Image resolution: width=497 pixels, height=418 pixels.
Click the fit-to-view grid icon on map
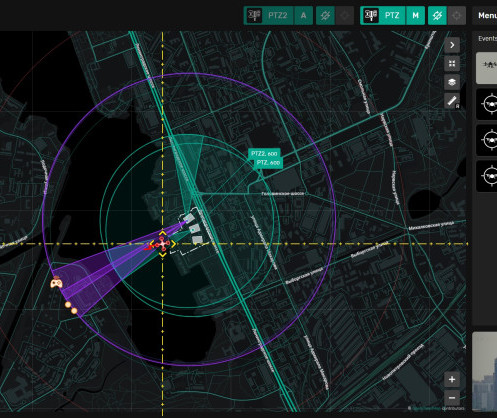pos(452,63)
